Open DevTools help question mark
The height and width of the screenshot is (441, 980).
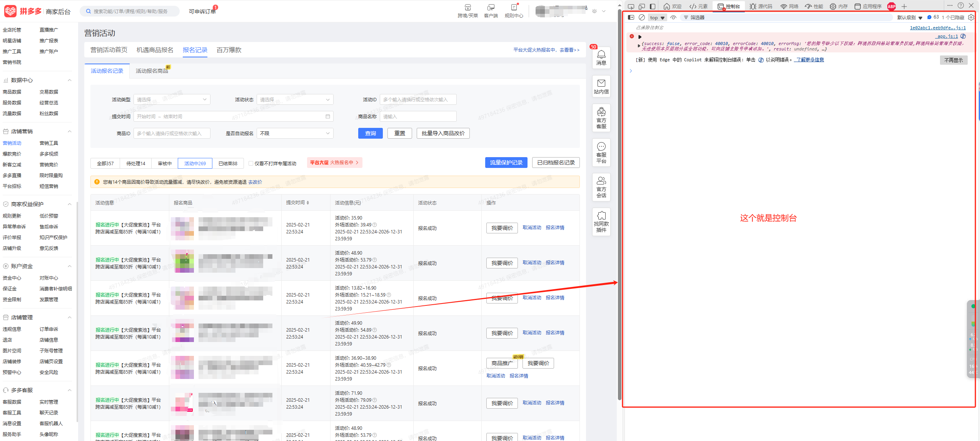(x=961, y=5)
